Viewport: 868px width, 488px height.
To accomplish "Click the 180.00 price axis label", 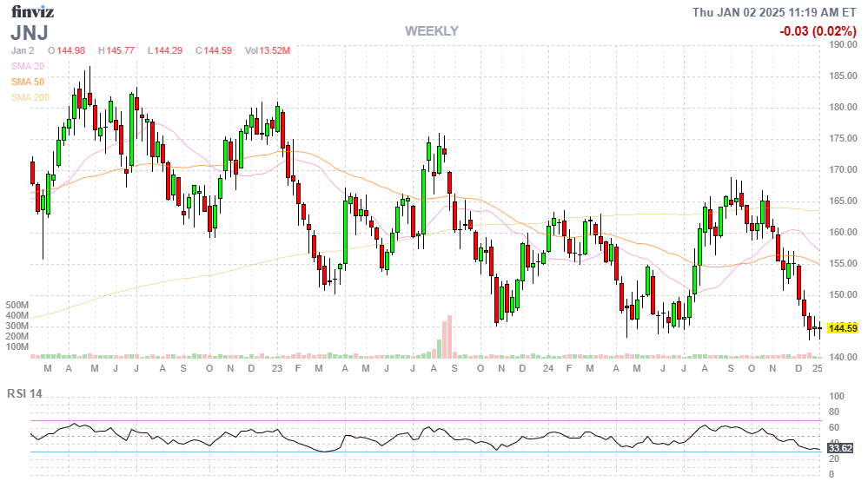I will [843, 108].
